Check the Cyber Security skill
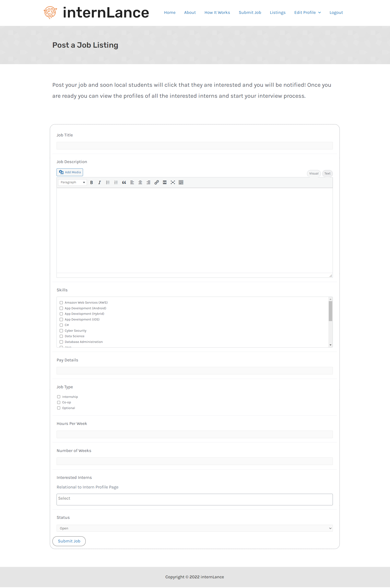The image size is (390, 588). coord(61,331)
